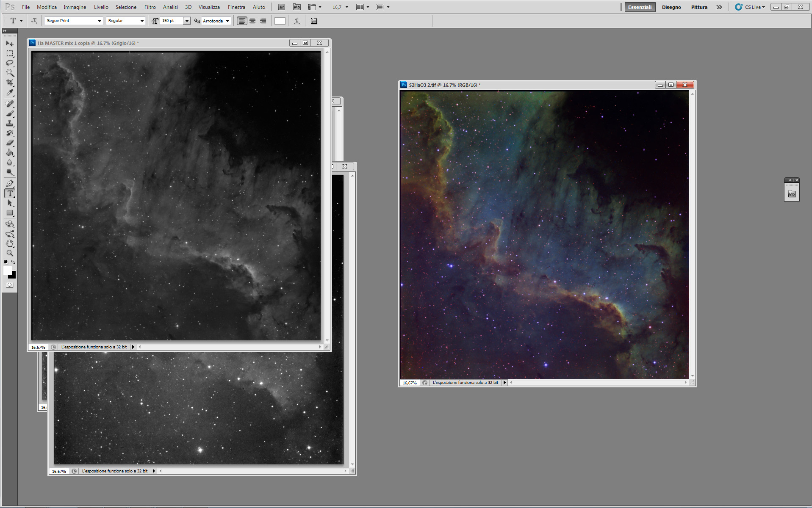Select the Magic Wand tool

tap(10, 73)
